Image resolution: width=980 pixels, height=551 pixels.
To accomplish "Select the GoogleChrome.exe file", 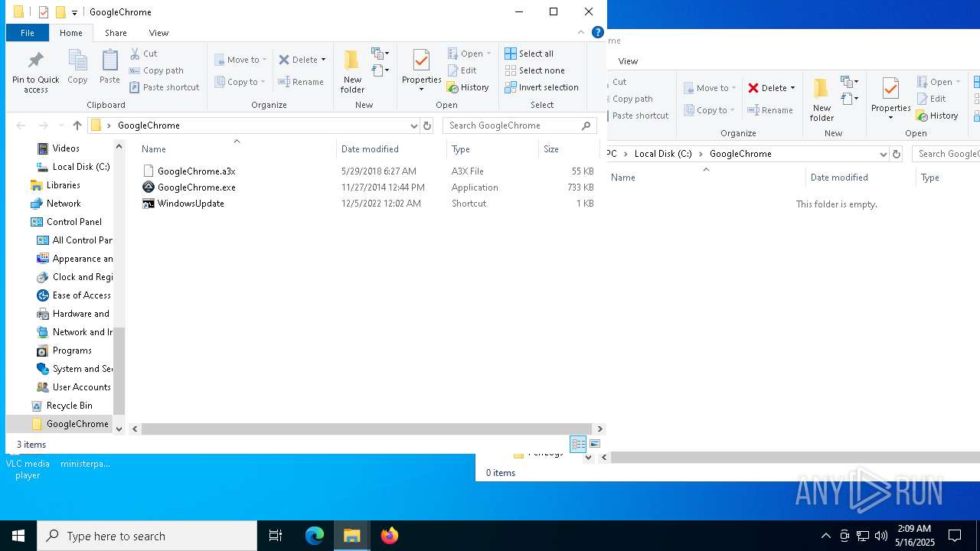I will 196,187.
